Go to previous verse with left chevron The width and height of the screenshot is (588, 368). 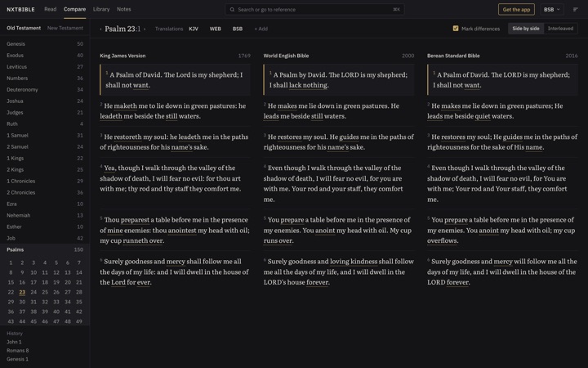pyautogui.click(x=100, y=29)
